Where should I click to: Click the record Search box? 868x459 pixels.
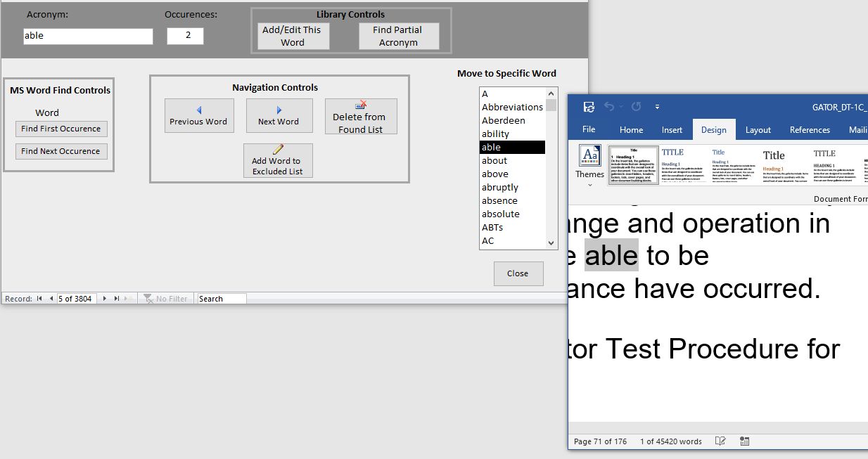point(222,299)
